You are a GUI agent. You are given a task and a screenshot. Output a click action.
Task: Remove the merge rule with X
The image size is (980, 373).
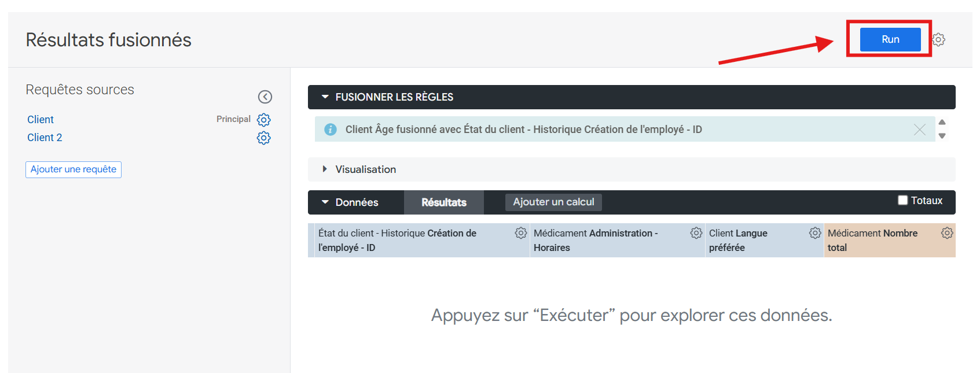pos(920,130)
